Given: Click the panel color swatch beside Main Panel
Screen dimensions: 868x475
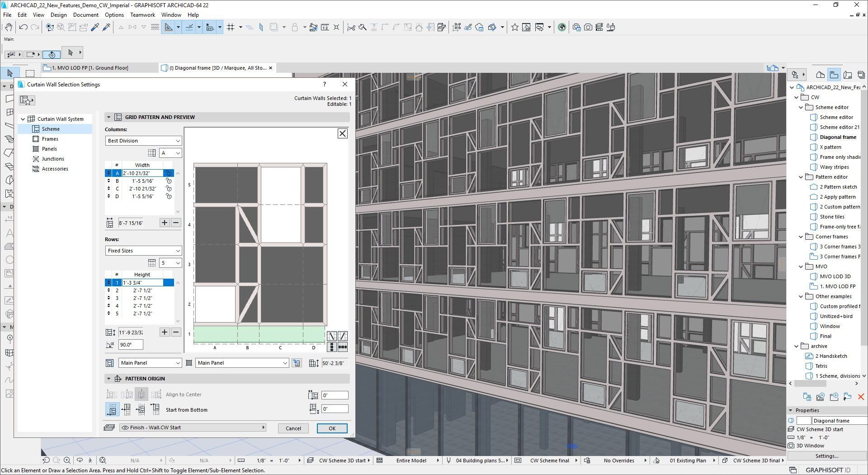Looking at the screenshot, I should 189,363.
